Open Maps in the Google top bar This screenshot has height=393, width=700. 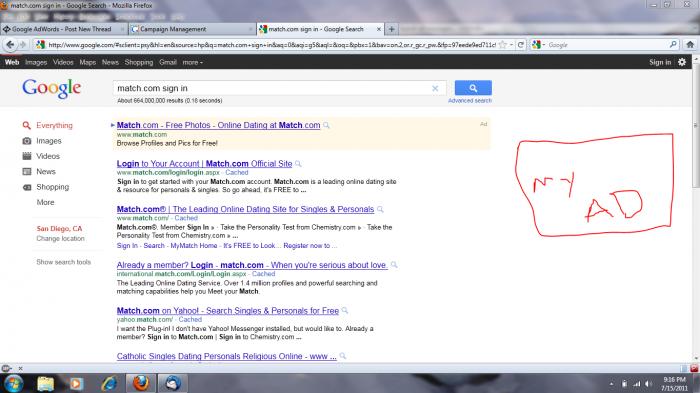point(88,63)
